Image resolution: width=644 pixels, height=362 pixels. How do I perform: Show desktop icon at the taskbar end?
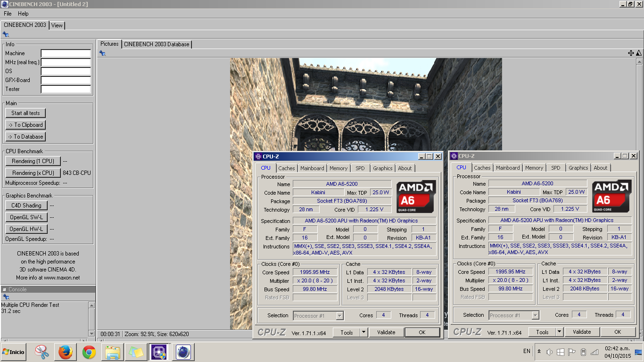(638, 352)
